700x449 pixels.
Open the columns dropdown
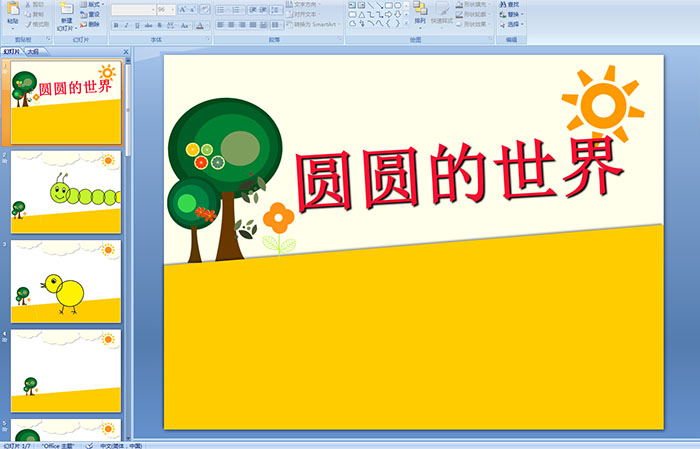tap(277, 25)
